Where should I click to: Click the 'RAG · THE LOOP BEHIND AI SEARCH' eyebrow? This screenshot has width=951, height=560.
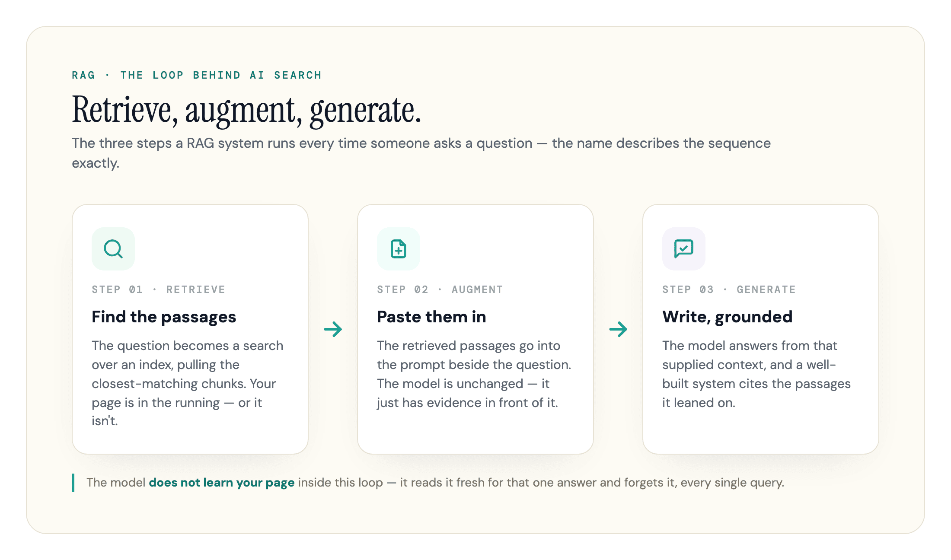click(197, 75)
